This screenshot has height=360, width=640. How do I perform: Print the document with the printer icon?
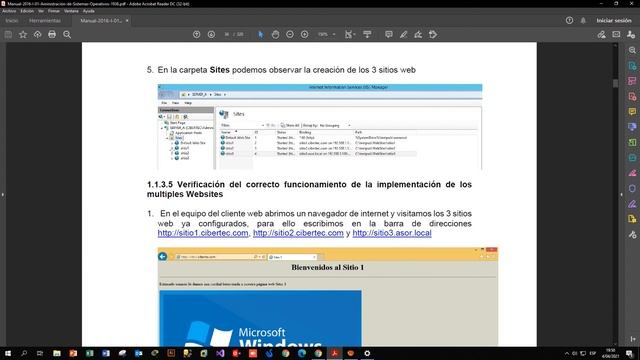point(52,35)
